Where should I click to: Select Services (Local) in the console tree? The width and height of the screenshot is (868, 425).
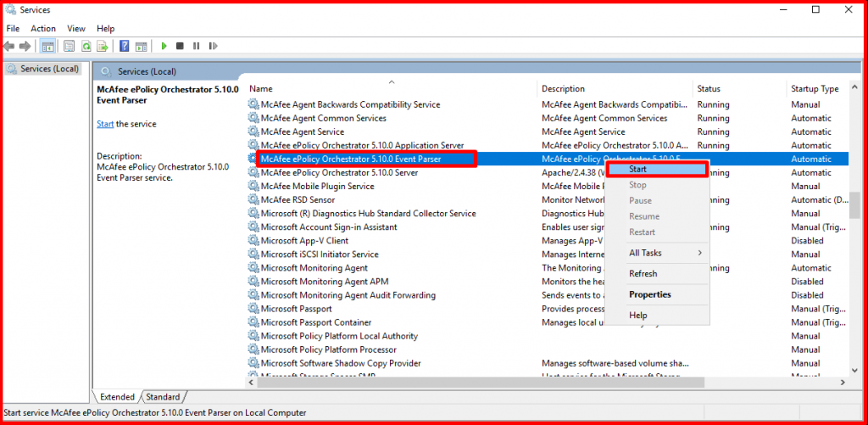pyautogui.click(x=43, y=69)
